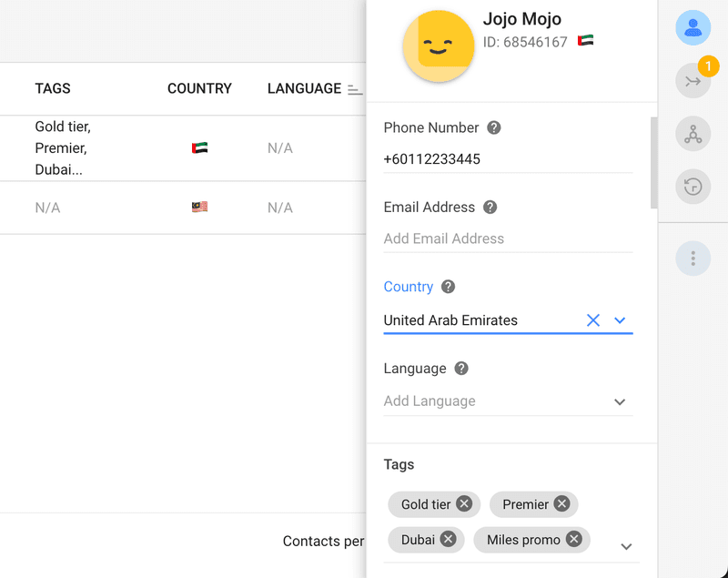Click N/A tags cell in second row
The image size is (728, 578).
pyautogui.click(x=48, y=208)
